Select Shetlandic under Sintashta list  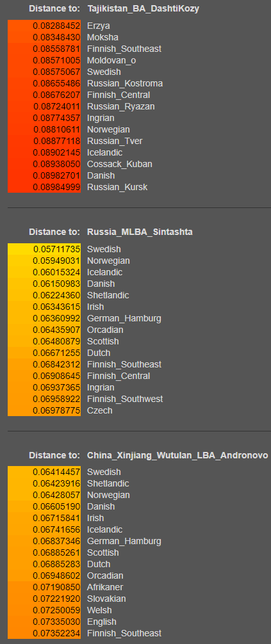[108, 295]
